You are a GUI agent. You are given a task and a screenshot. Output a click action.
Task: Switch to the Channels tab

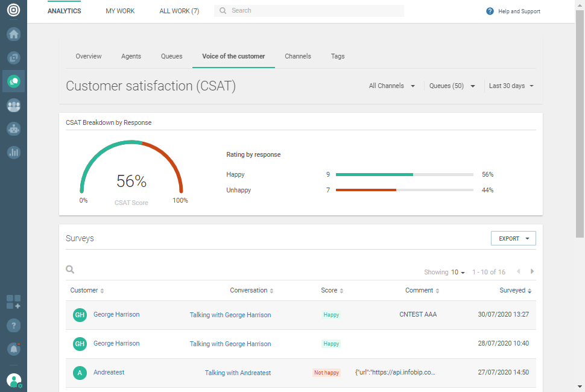click(x=298, y=56)
